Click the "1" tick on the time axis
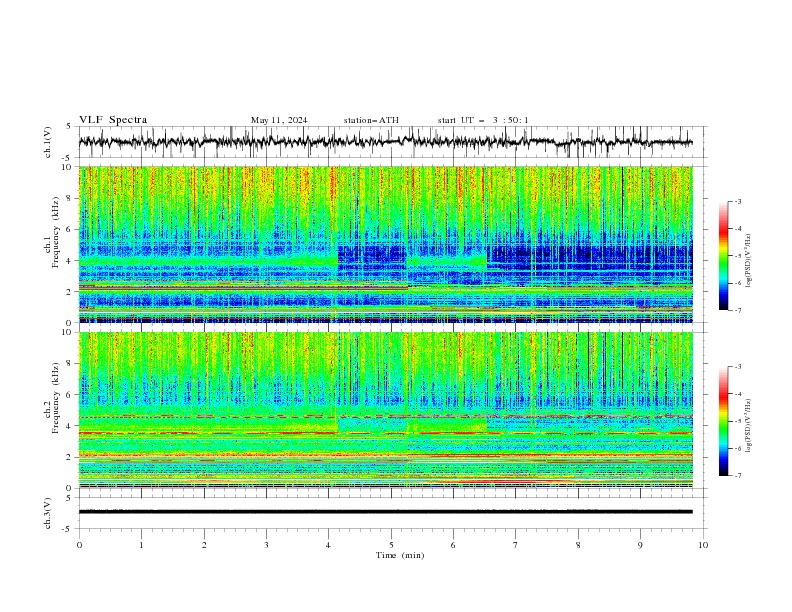This screenshot has width=792, height=612. 141,545
